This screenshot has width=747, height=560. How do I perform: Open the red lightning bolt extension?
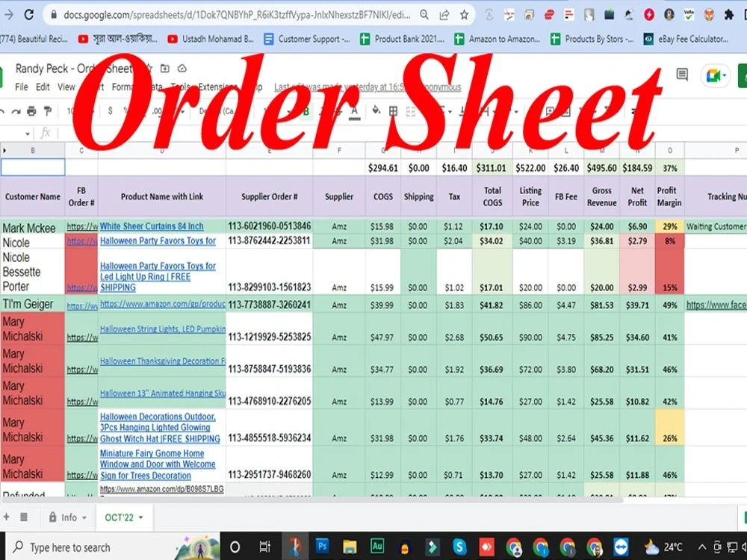[x=649, y=15]
